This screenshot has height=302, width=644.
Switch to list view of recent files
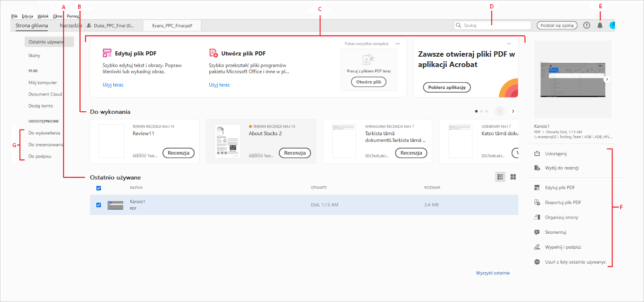tap(500, 177)
